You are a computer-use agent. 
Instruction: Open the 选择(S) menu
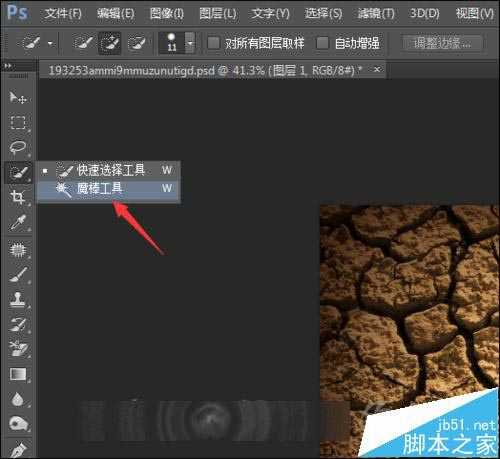coord(323,13)
